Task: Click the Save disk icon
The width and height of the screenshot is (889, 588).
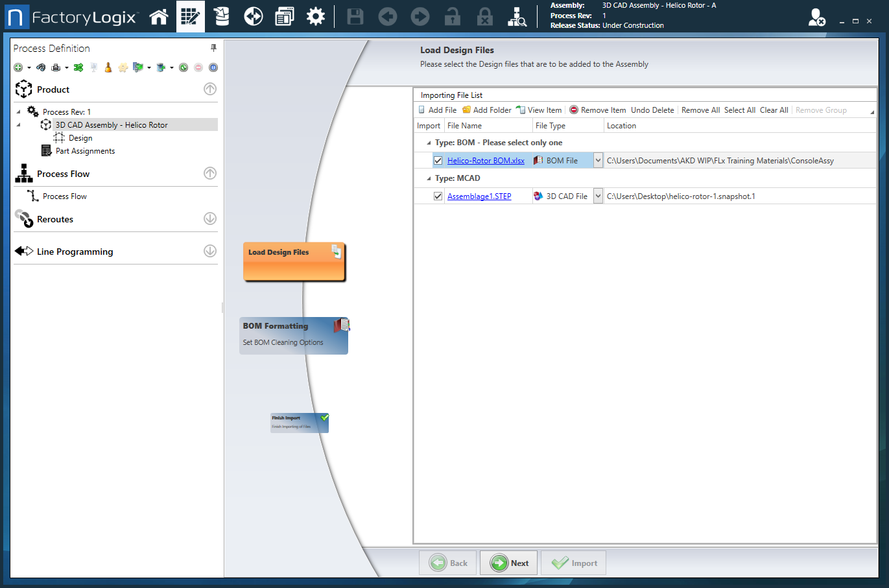Action: [x=355, y=17]
